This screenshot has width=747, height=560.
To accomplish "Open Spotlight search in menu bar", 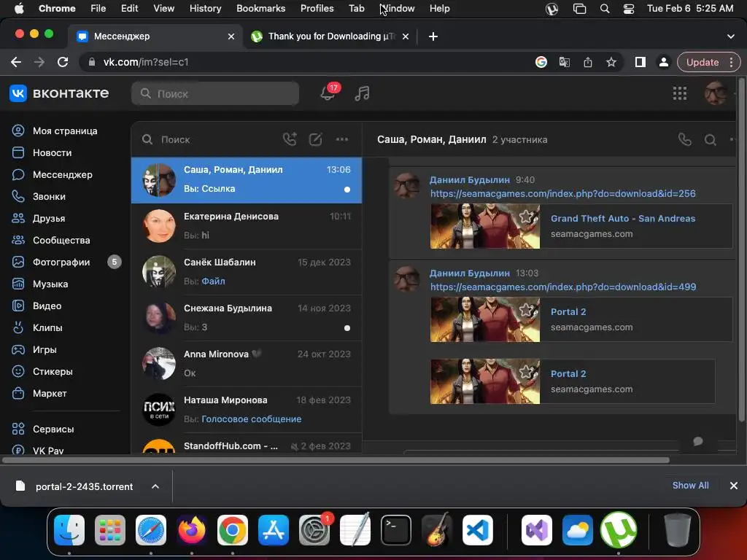I will 605,8.
